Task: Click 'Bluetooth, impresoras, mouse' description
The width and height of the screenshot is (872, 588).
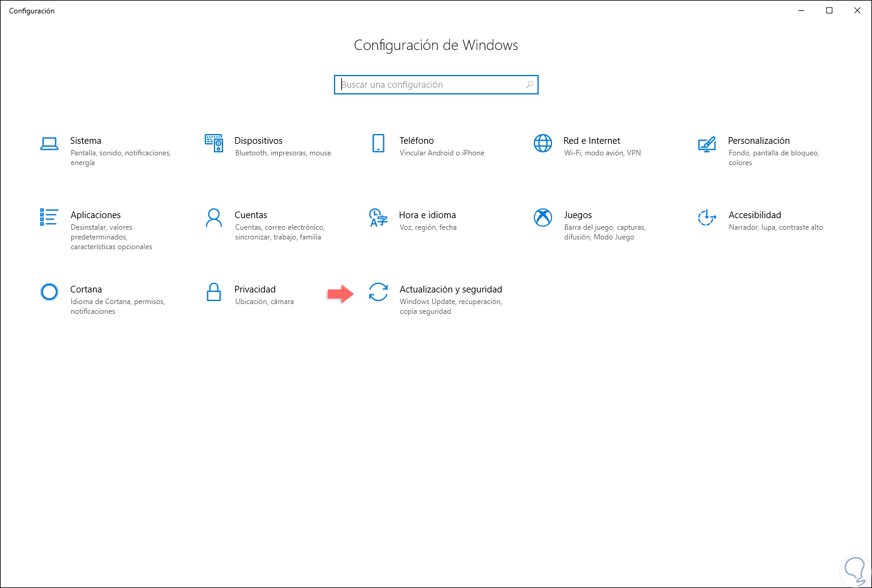Action: coord(283,153)
